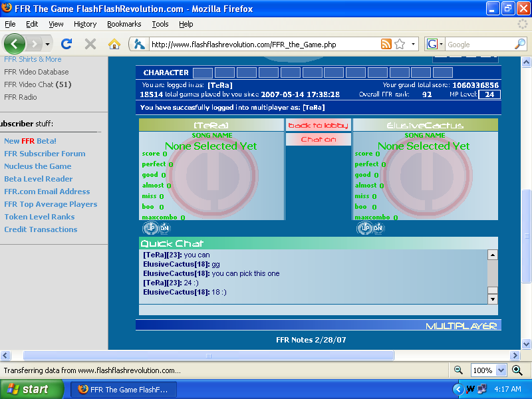The width and height of the screenshot is (532, 399).
Task: Click the Google search input field
Action: pos(479,45)
